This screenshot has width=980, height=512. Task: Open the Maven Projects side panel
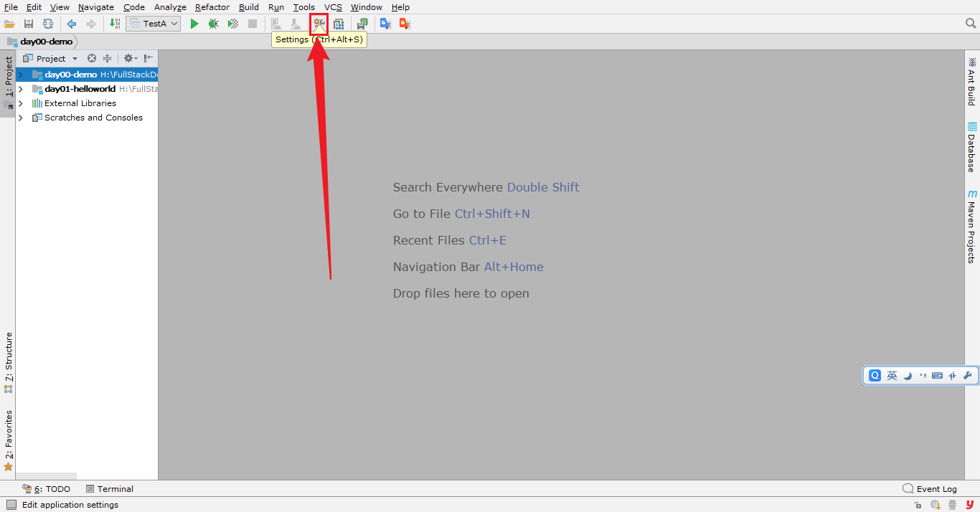coord(972,226)
